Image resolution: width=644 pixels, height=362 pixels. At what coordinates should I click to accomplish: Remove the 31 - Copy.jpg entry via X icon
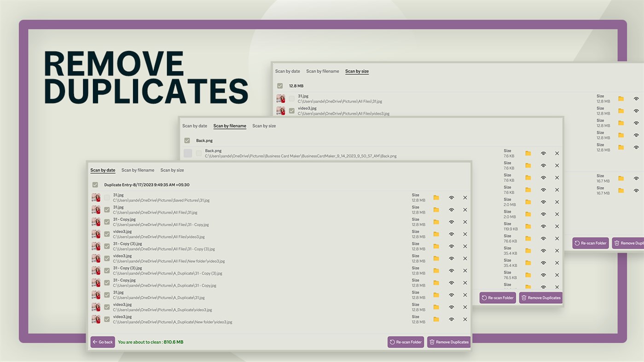465,222
